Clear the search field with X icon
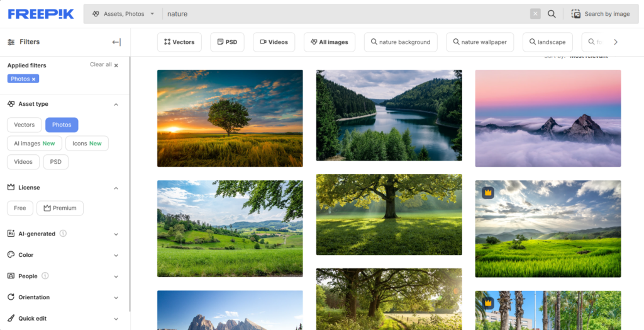The width and height of the screenshot is (644, 330). click(535, 14)
